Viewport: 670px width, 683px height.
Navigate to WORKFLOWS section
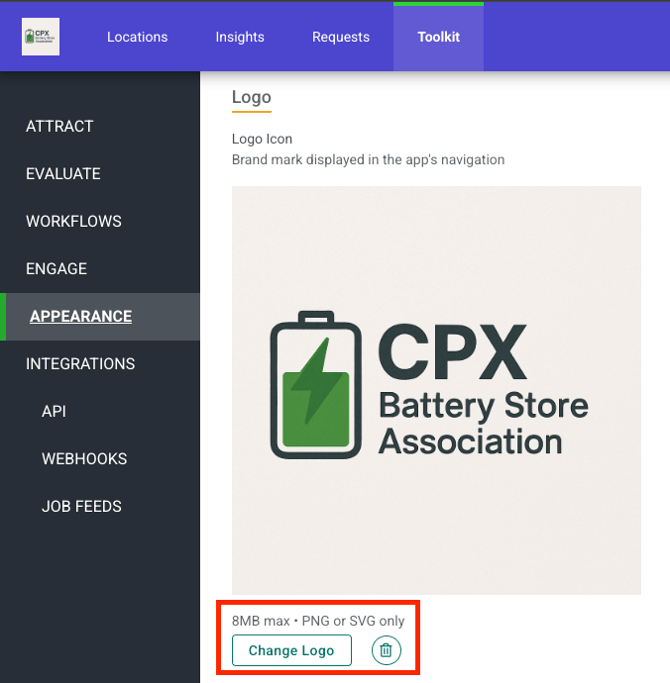[x=74, y=221]
